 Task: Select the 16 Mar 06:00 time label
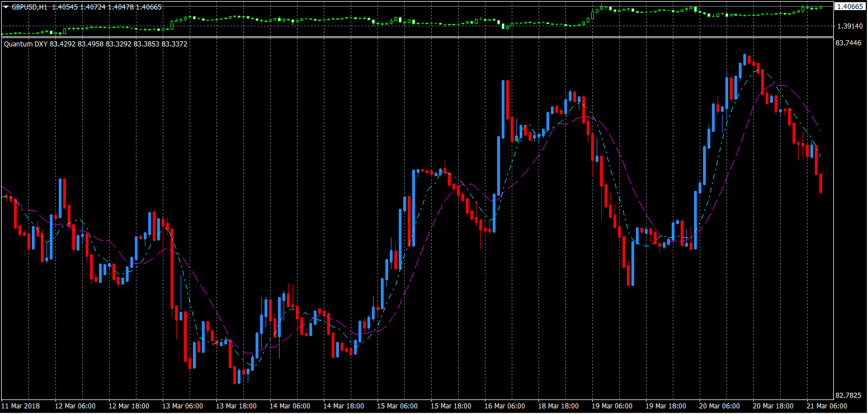[505, 406]
